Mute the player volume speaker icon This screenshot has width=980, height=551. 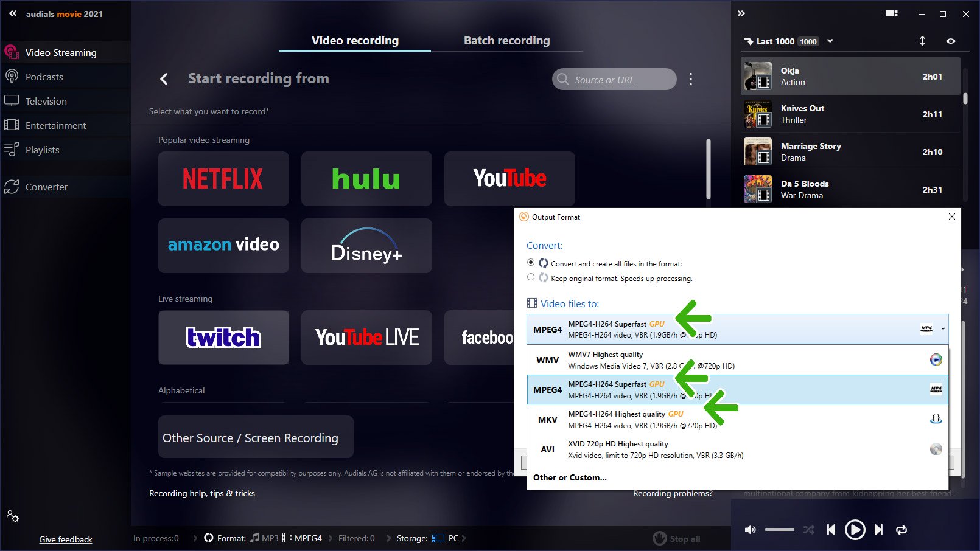click(x=751, y=530)
